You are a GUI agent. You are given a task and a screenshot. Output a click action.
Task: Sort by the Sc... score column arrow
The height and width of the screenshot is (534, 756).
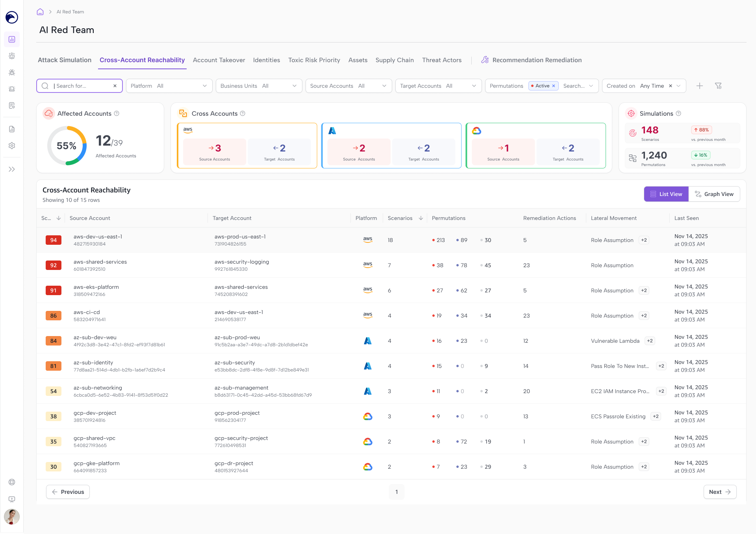click(x=59, y=218)
